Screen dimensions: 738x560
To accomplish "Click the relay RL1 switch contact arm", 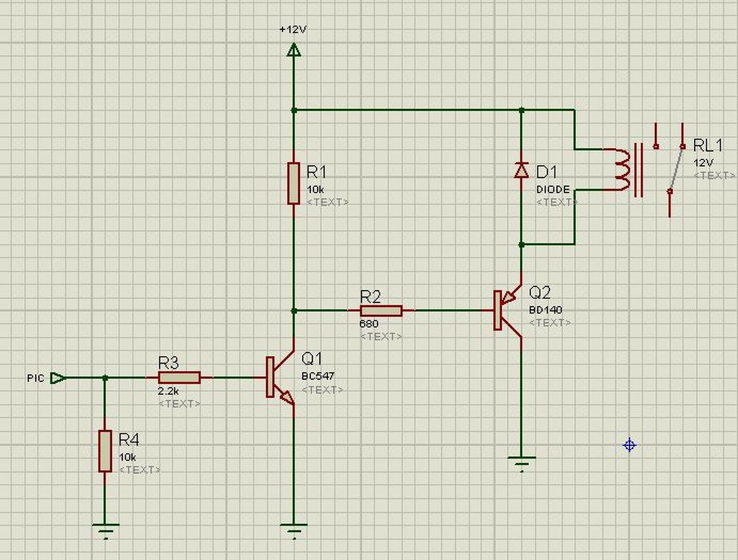I will [x=676, y=169].
